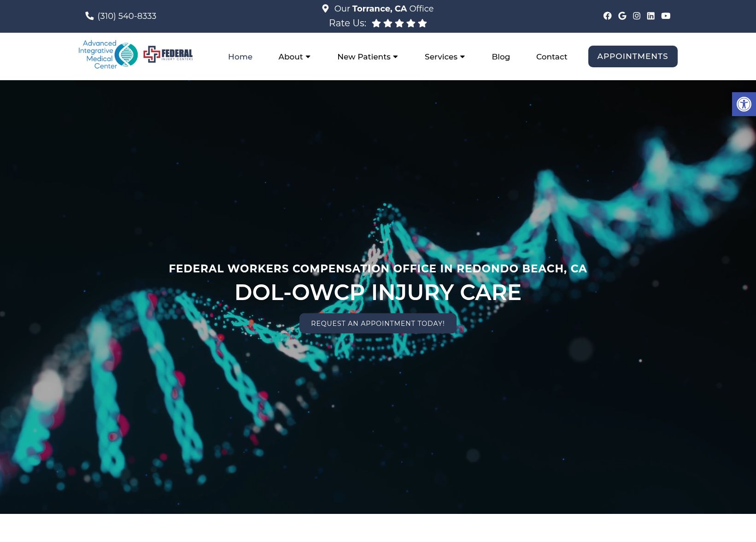This screenshot has height=542, width=756.
Task: Click the Advanced Integrative Medical Center logo
Action: (x=108, y=55)
